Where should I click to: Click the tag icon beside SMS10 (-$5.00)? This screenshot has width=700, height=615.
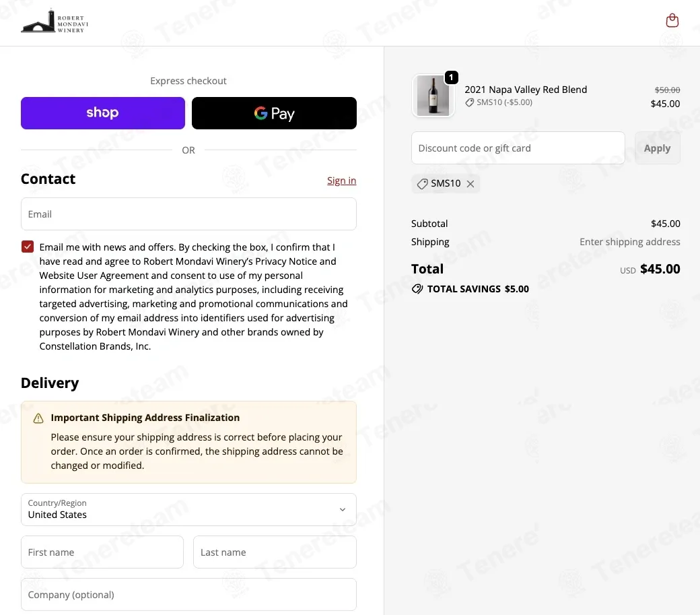point(469,102)
